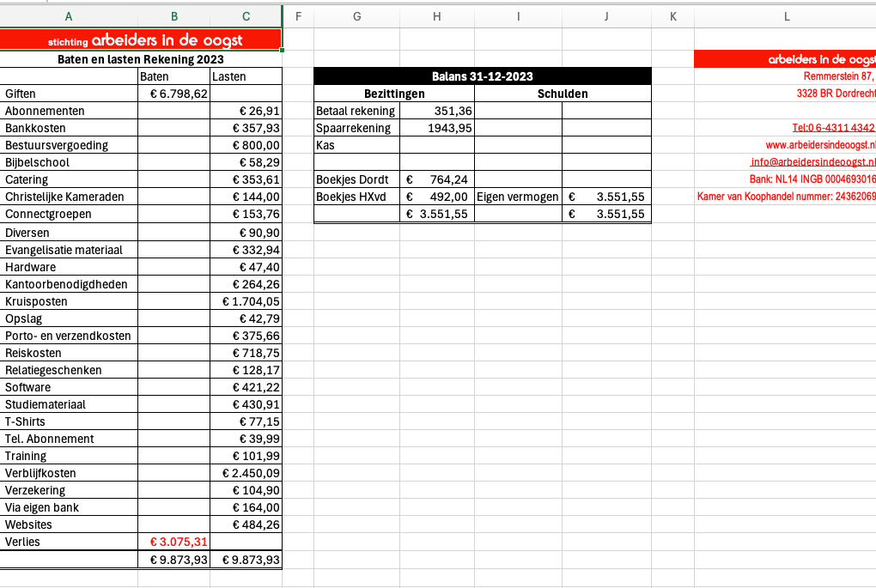Select the red € 3.075,31 Verlies amount
The image size is (876, 588).
174,542
